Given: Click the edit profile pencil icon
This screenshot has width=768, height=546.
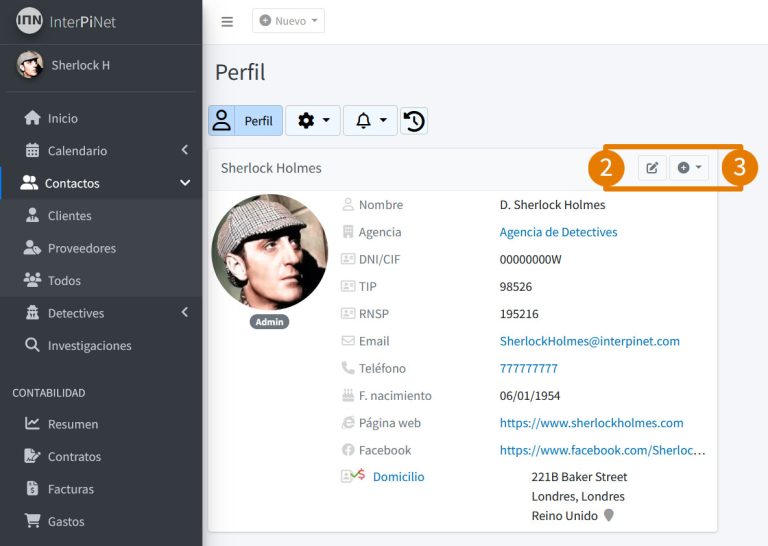Looking at the screenshot, I should click(x=652, y=168).
